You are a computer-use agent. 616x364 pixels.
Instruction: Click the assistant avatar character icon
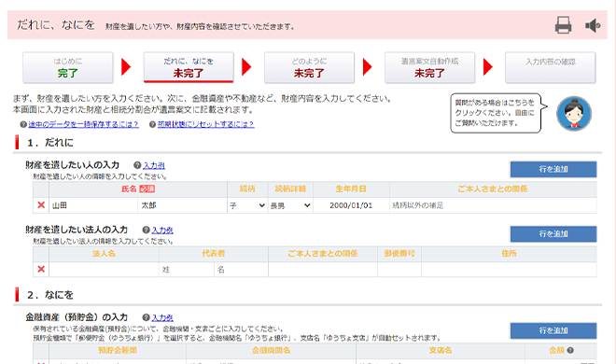tap(574, 114)
